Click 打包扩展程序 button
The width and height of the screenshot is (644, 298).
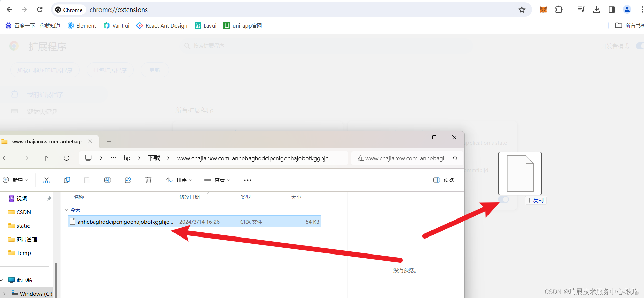pyautogui.click(x=110, y=70)
